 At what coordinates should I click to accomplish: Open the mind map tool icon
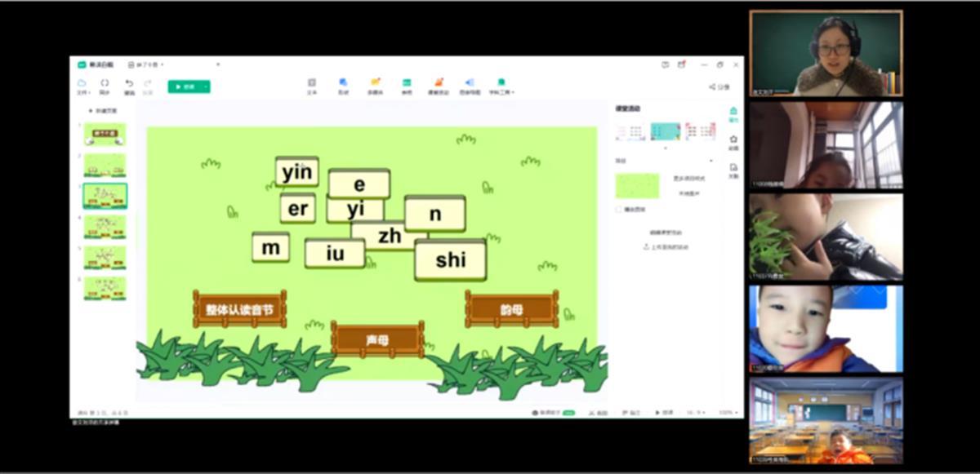[470, 84]
